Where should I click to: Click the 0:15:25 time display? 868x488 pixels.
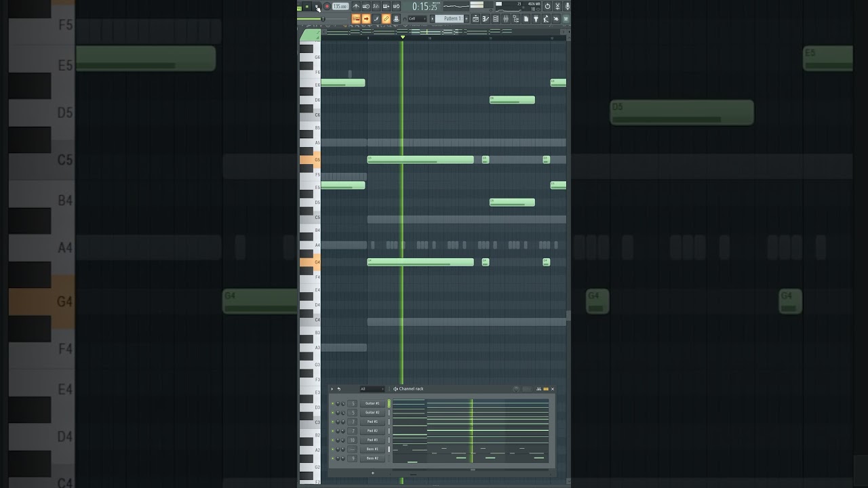tap(425, 7)
